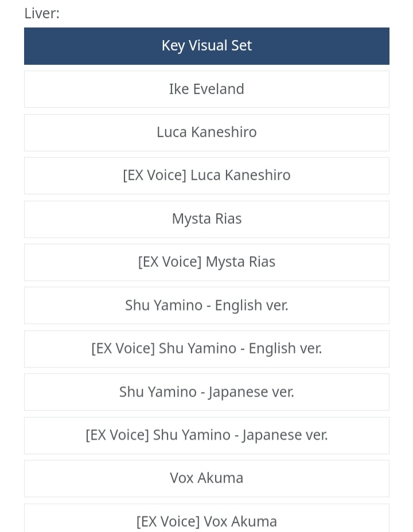Viewport: 413px width, 532px height.
Task: Choose [EX Voice] Shu Yamino - Japanese ver.
Action: 206,435
